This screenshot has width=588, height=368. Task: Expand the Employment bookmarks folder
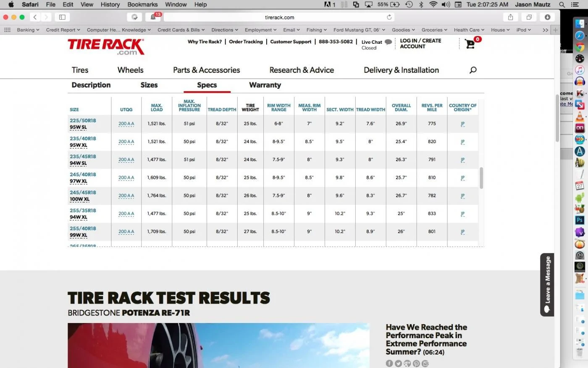tap(260, 30)
